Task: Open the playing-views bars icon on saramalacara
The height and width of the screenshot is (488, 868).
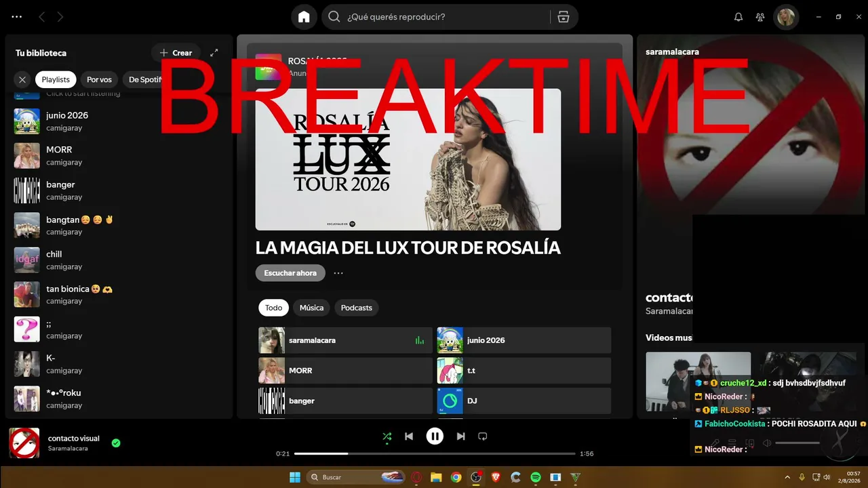Action: click(420, 340)
